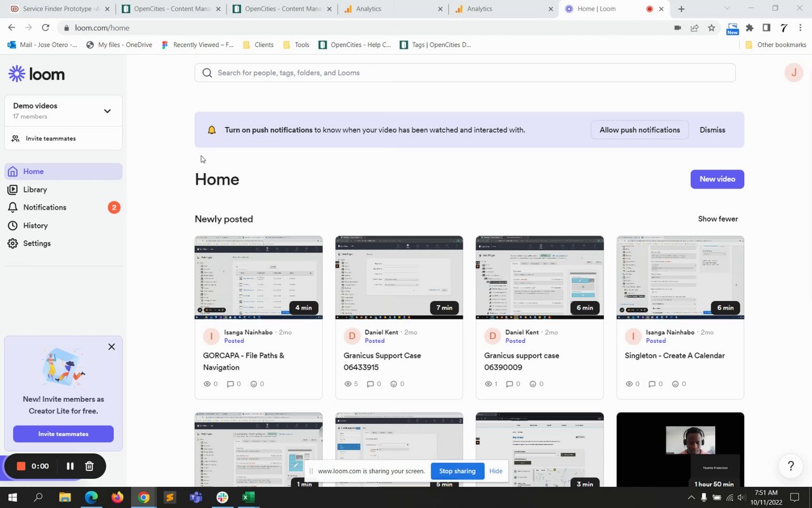Click reactions smiley on Singleton card
The image size is (812, 508).
675,384
